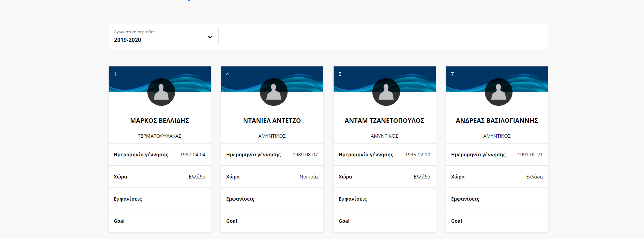Click ΑΜΥΝΤΙΚΟΣ under ΝΤΑΝΙΕΛ ΑΝΤΕΤΖΟ
This screenshot has height=239, width=644.
272,136
